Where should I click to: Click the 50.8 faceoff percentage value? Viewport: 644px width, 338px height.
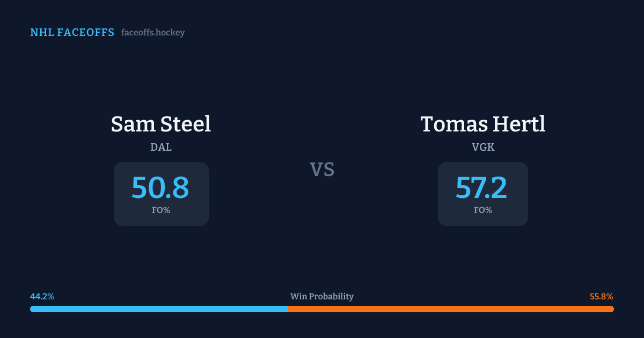point(160,188)
